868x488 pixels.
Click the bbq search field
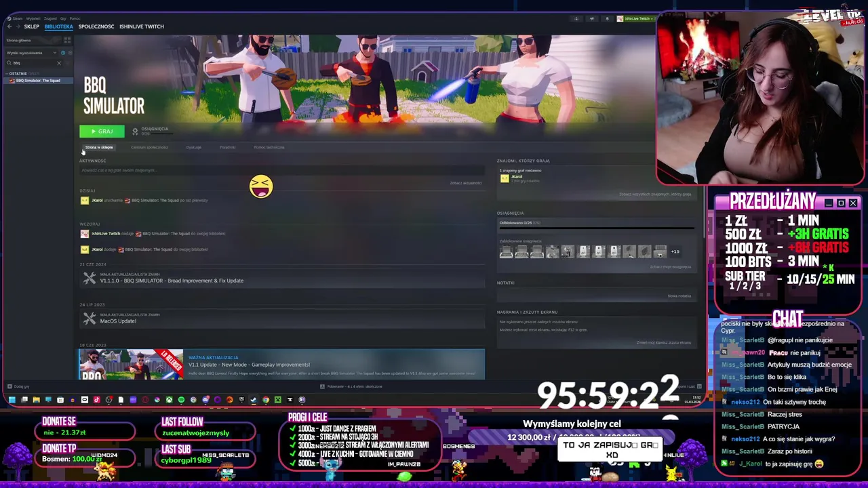(x=34, y=63)
